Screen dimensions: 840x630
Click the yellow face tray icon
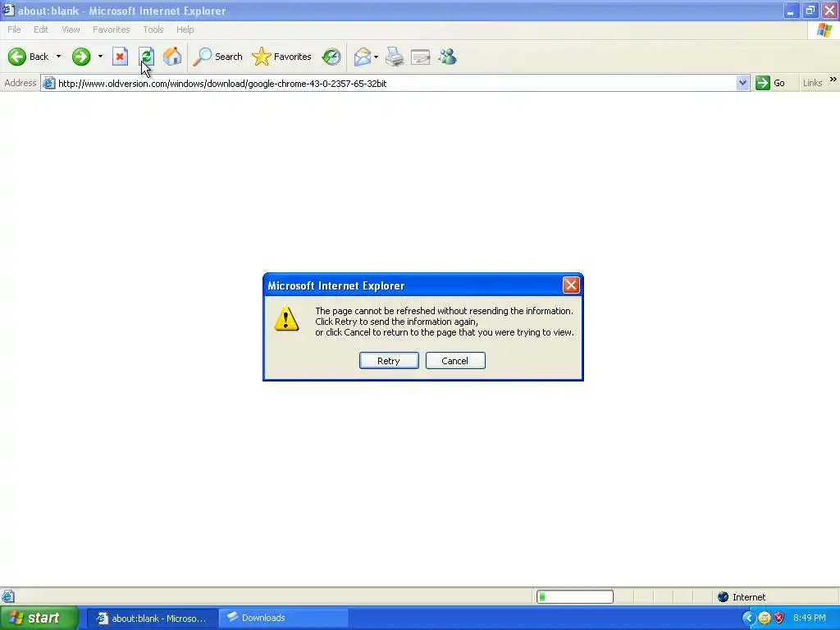(765, 618)
